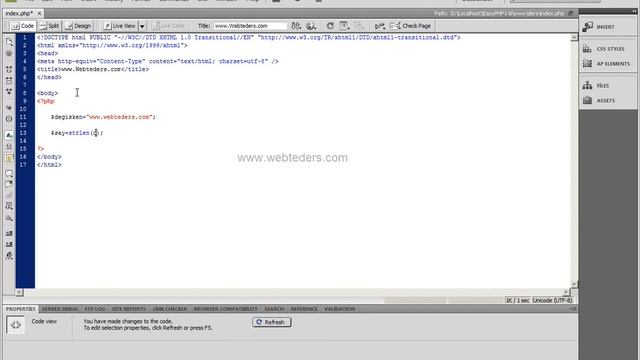Turn on Live View
Image resolution: width=640 pixels, height=360 pixels.
pos(120,26)
